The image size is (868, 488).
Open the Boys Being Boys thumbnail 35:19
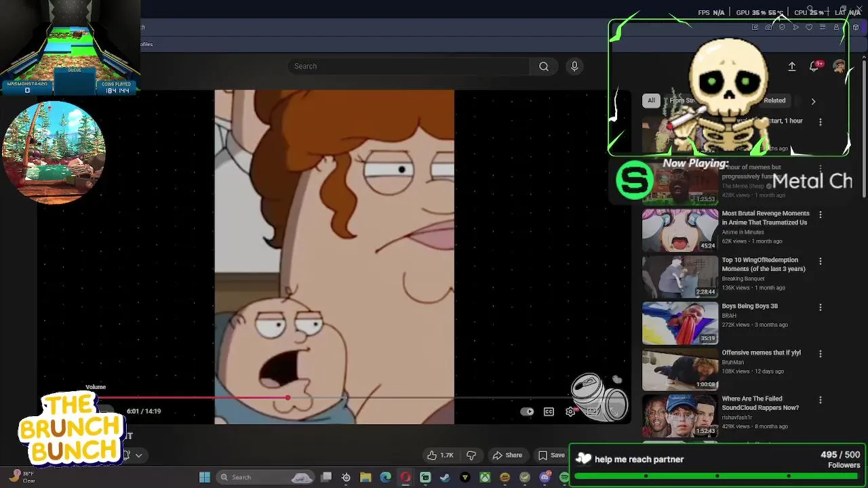pos(679,323)
